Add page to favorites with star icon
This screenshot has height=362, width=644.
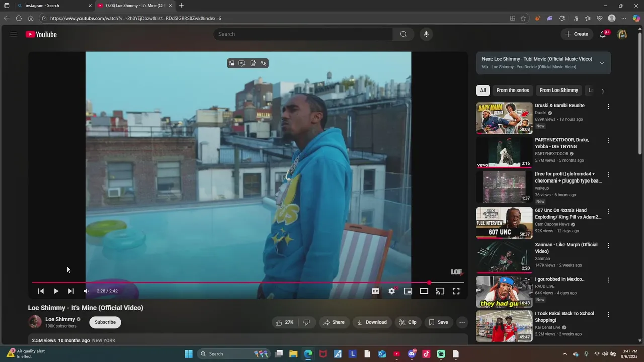pyautogui.click(x=523, y=18)
